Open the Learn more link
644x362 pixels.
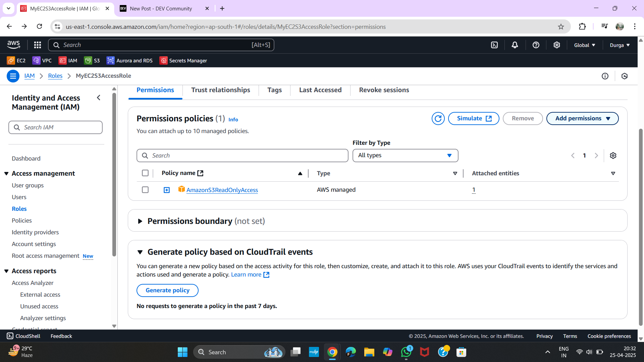point(250,275)
